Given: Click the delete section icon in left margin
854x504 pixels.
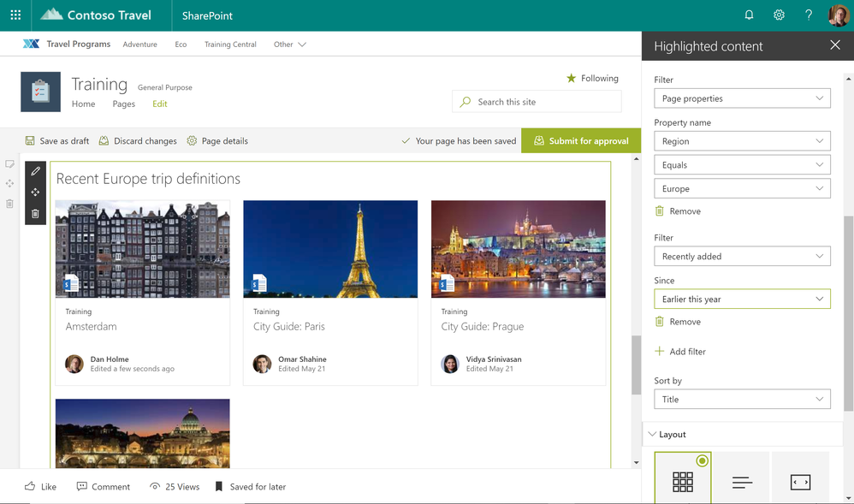Looking at the screenshot, I should (x=9, y=204).
